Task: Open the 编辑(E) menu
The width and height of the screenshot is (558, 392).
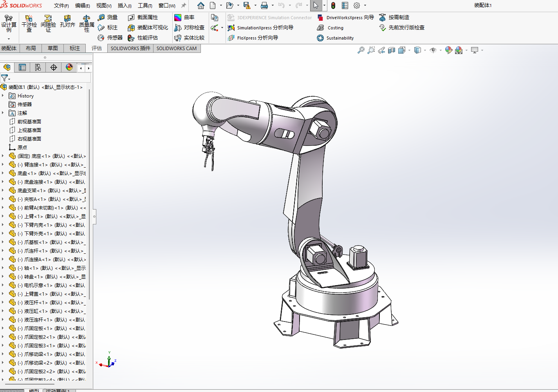Action: [x=83, y=5]
